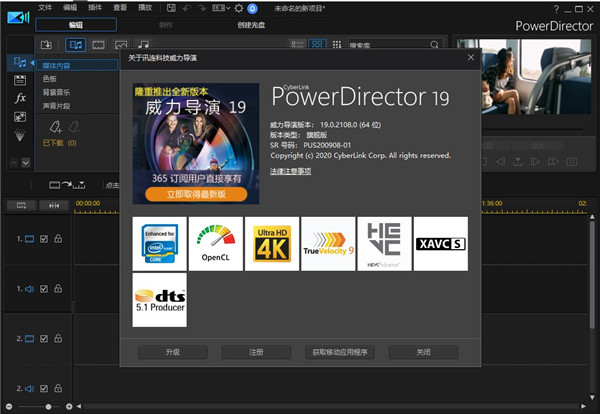Screen dimensions: 600x414
Task: Click the Ultra HD 4K logo tile
Action: pyautogui.click(x=272, y=244)
